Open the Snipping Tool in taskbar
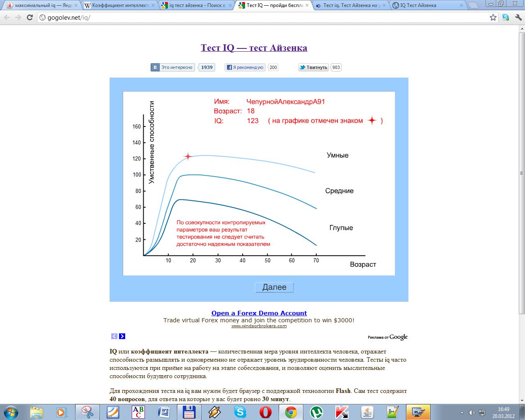This screenshot has width=525, height=420. coord(87,412)
